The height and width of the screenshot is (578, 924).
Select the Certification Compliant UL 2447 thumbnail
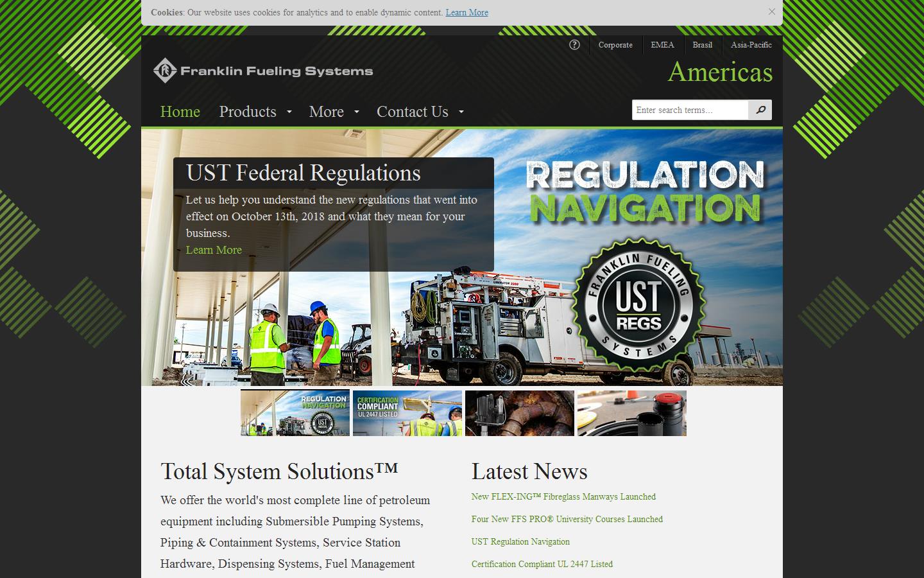pyautogui.click(x=407, y=413)
